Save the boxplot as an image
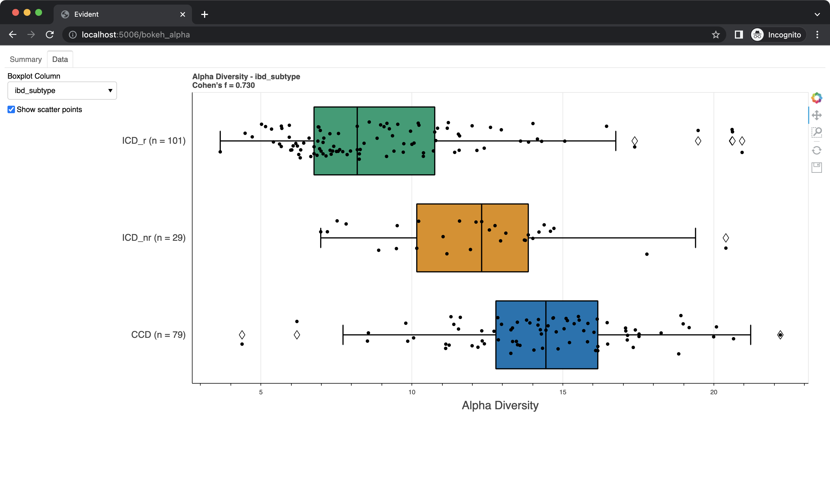The image size is (830, 504). coord(817,167)
